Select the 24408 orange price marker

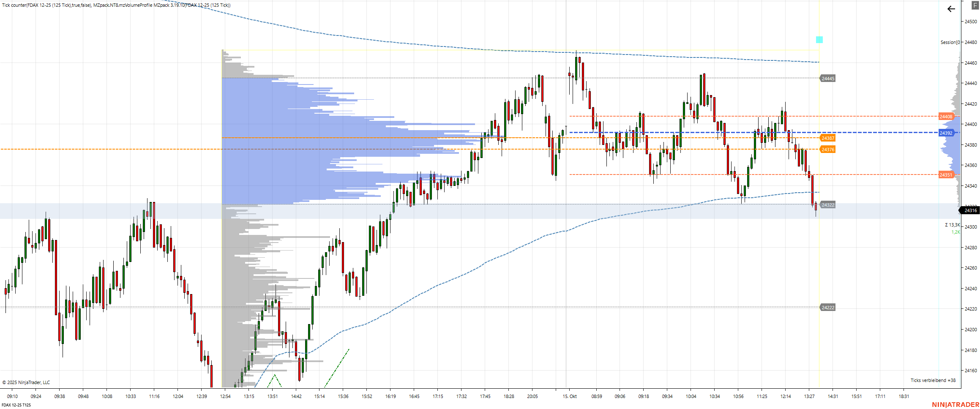point(946,117)
